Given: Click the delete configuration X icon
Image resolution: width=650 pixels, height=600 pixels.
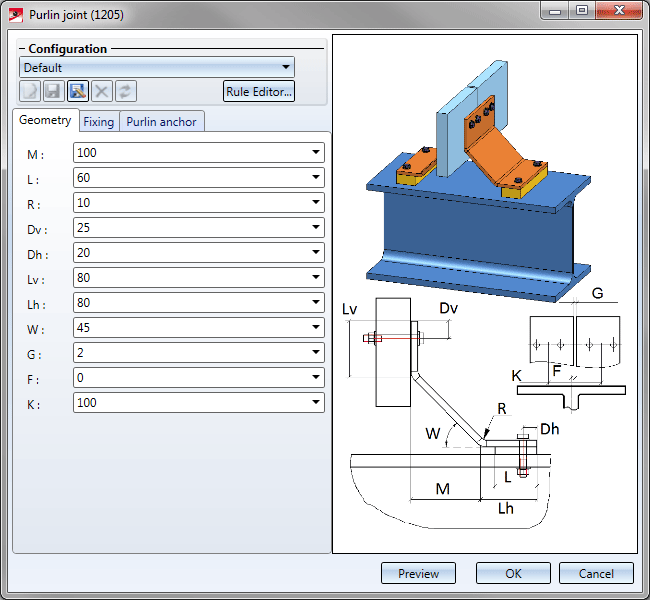Looking at the screenshot, I should pos(102,92).
